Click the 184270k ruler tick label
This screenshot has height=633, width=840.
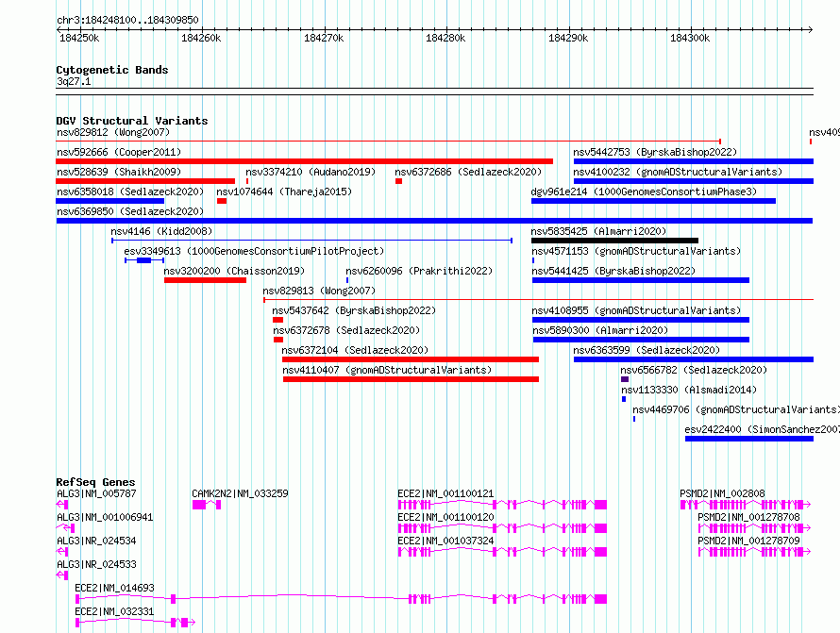click(x=324, y=39)
